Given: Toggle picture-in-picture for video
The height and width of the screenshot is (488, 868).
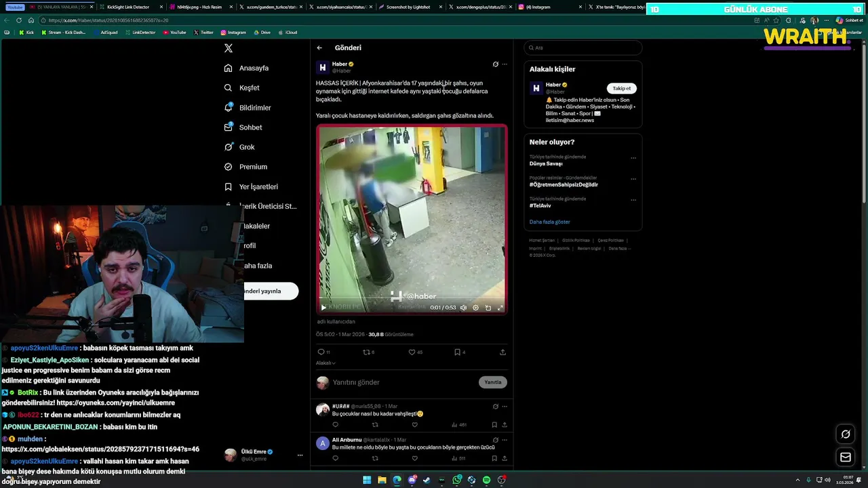Looking at the screenshot, I should [488, 308].
